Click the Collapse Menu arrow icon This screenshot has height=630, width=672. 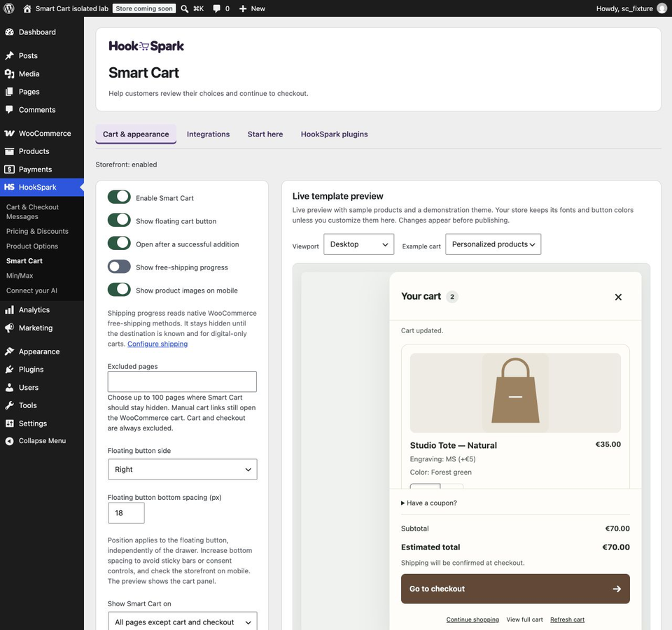[x=9, y=441]
